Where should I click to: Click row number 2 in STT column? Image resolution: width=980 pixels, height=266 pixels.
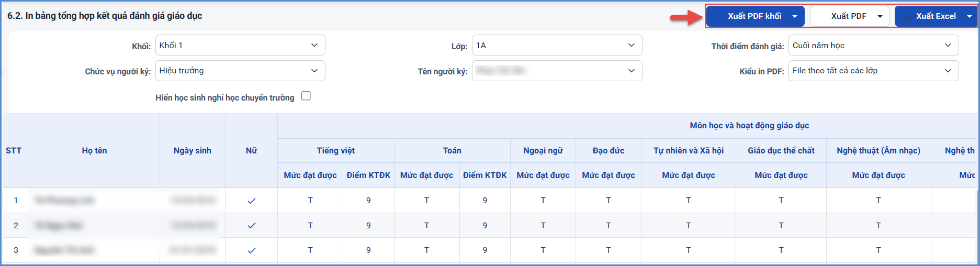[x=16, y=226]
